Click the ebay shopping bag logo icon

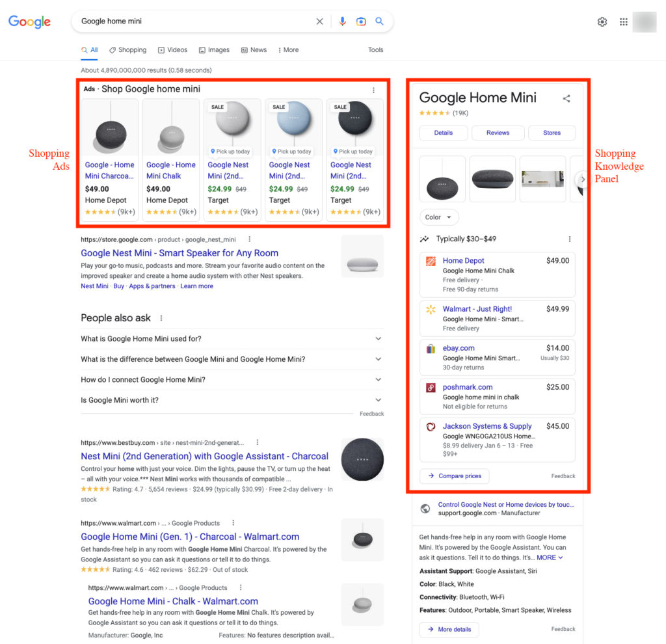(431, 349)
